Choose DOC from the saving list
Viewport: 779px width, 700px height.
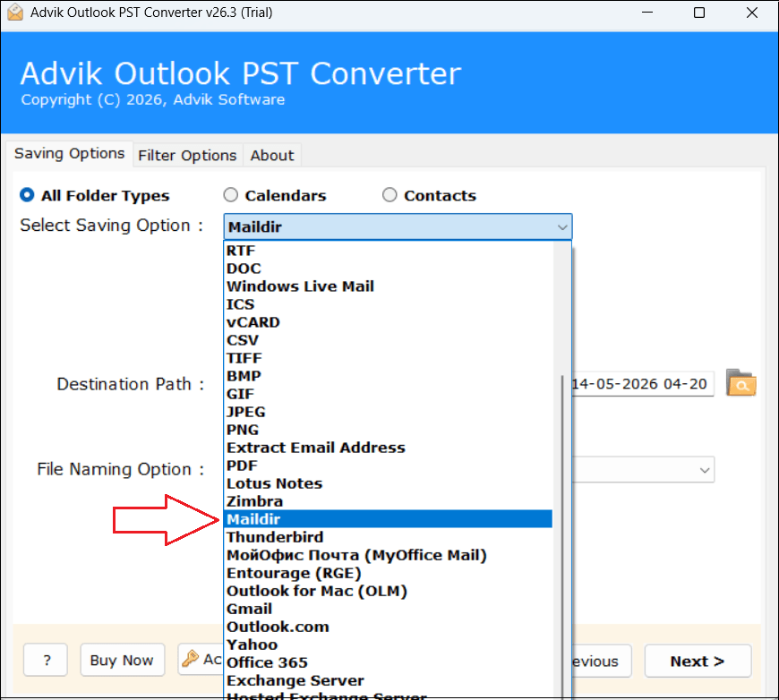point(388,269)
